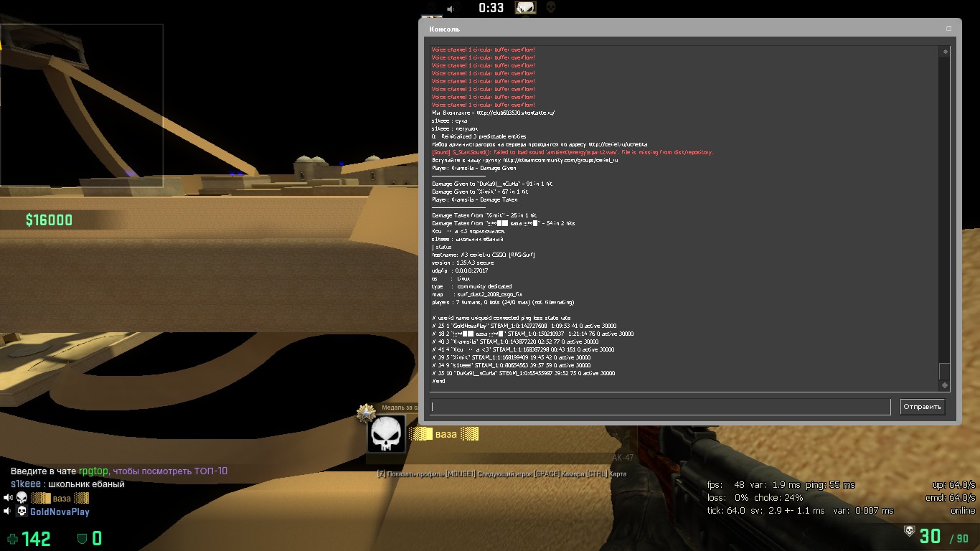Screen dimensions: 980x551
Task: Click the $16000 money display
Action: point(49,220)
